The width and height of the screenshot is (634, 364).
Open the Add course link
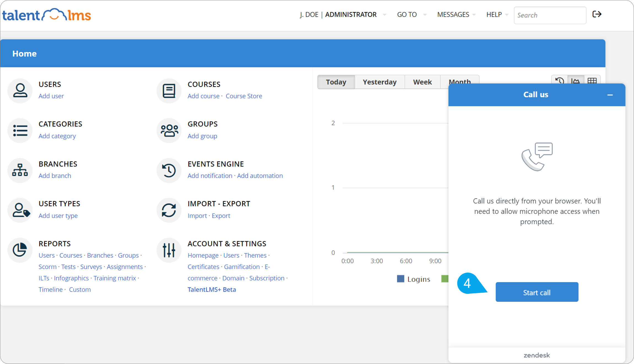tap(204, 96)
